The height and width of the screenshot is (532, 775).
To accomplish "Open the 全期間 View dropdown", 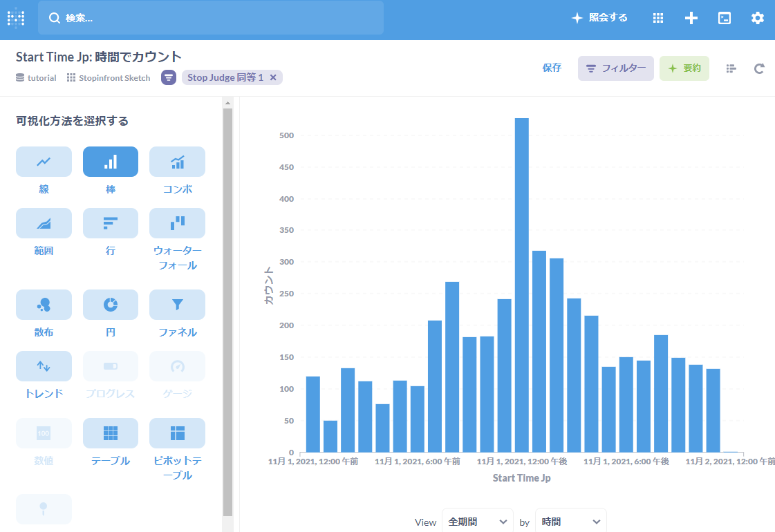I will [x=478, y=522].
